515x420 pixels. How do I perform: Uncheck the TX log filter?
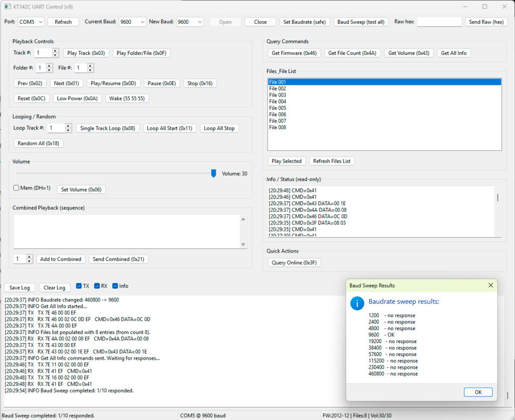pyautogui.click(x=79, y=286)
